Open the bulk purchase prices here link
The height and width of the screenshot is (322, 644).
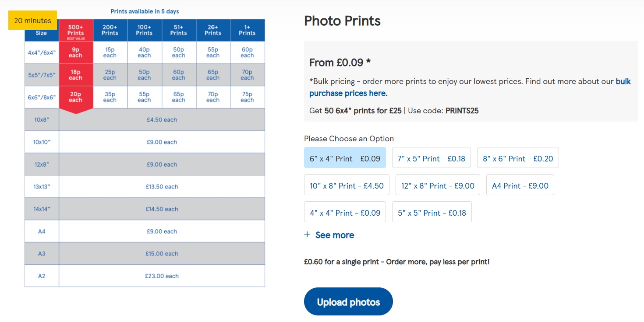[348, 93]
